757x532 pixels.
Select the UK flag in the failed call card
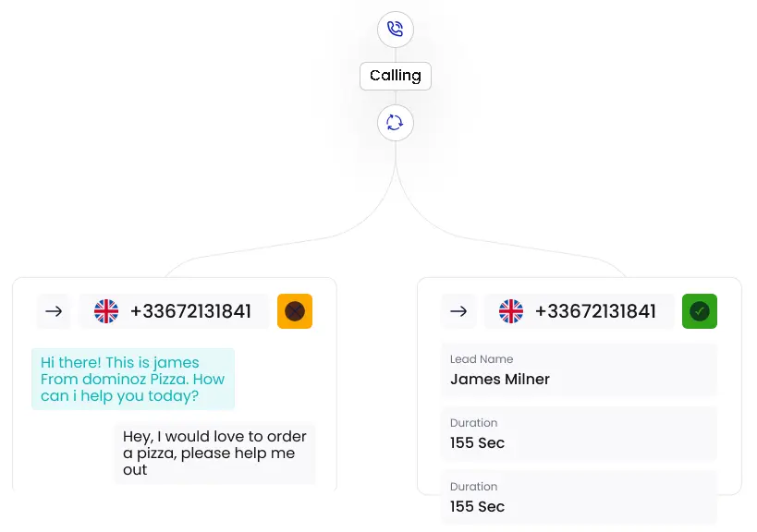point(106,311)
